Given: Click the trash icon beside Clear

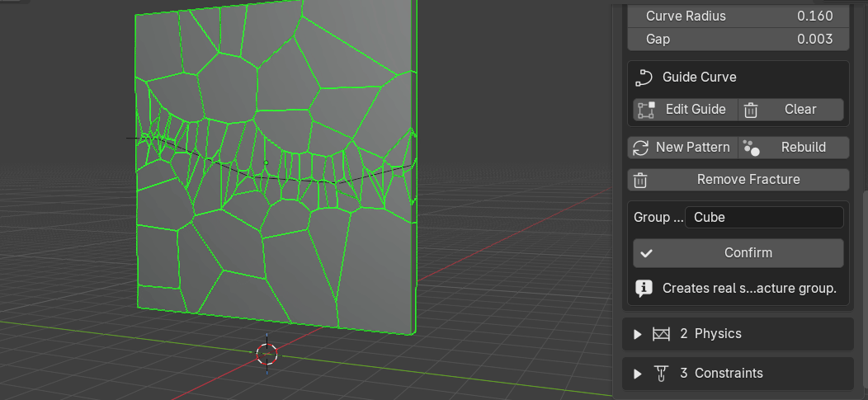Looking at the screenshot, I should point(751,110).
